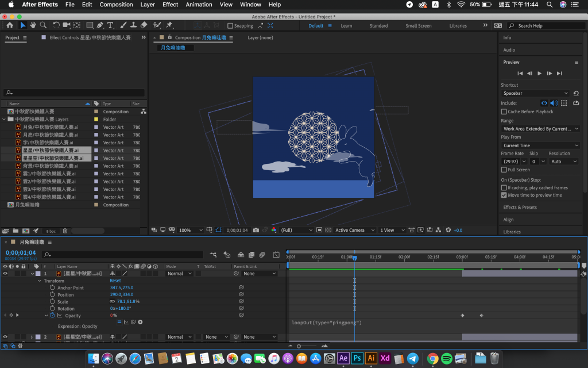Viewport: 588px width, 368px height.
Task: Take a snapshot with camera icon
Action: [256, 230]
